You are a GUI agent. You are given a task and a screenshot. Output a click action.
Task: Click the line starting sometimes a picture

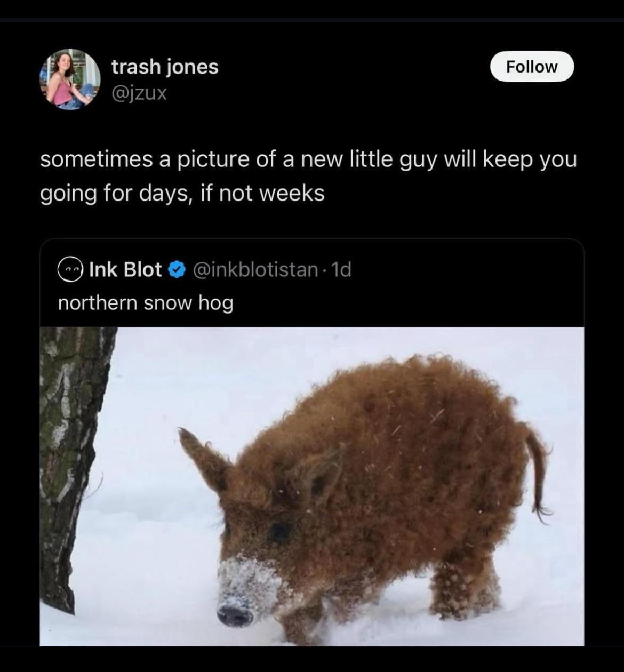308,159
